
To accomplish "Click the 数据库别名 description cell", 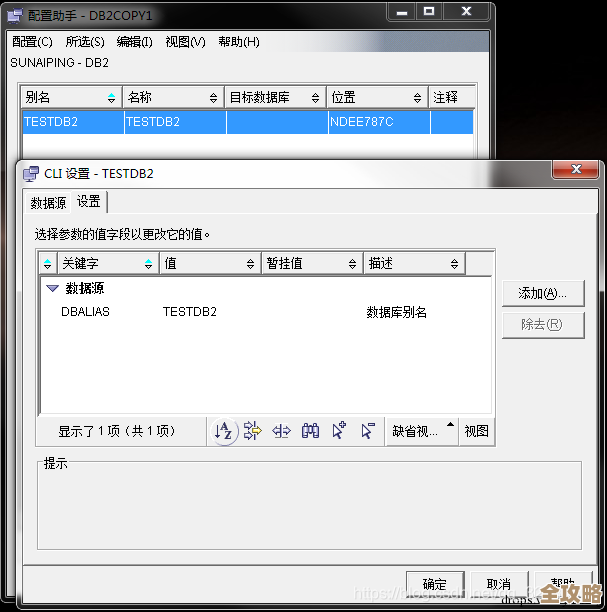I will tap(396, 312).
